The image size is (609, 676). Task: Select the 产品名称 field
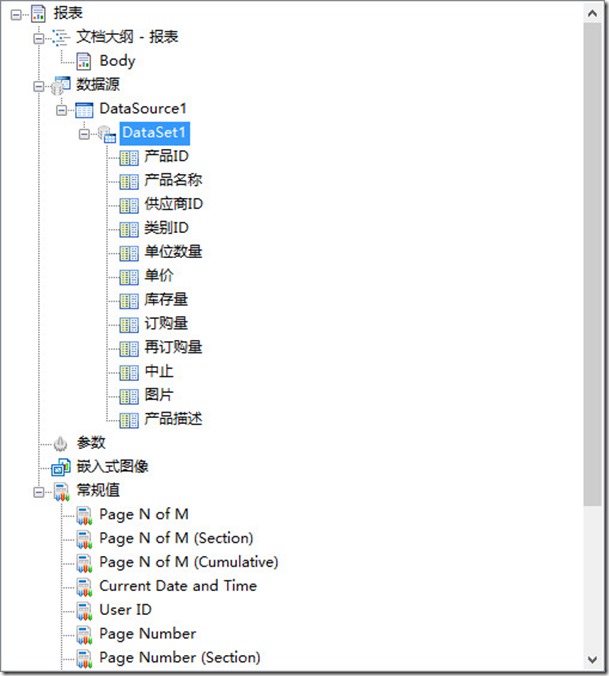tap(173, 180)
